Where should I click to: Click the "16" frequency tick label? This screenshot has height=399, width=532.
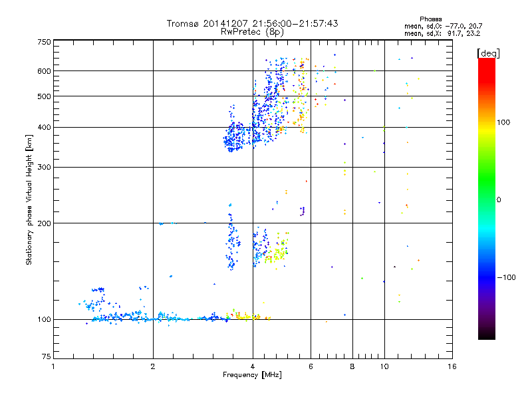[452, 366]
